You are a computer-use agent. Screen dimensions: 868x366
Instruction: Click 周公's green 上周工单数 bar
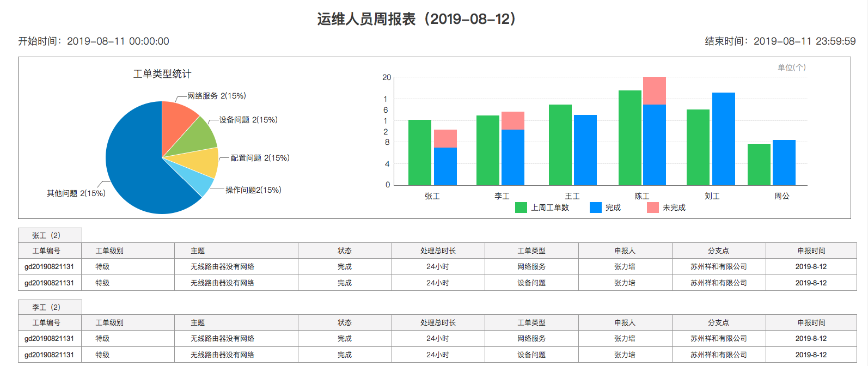[759, 164]
